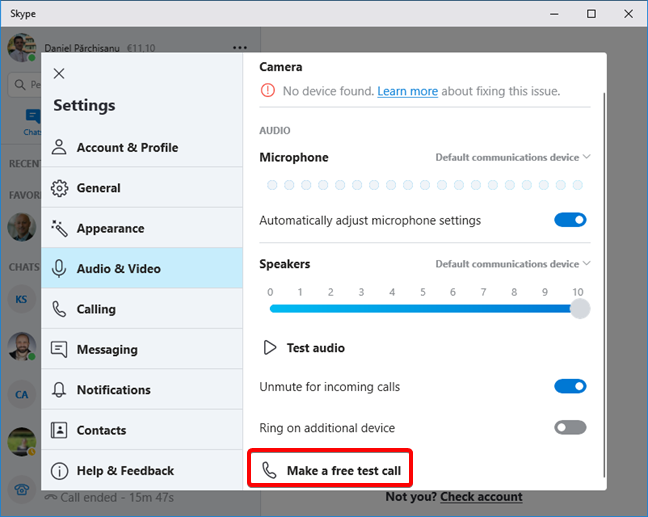Click the Audio & Video microphone icon

click(x=59, y=269)
